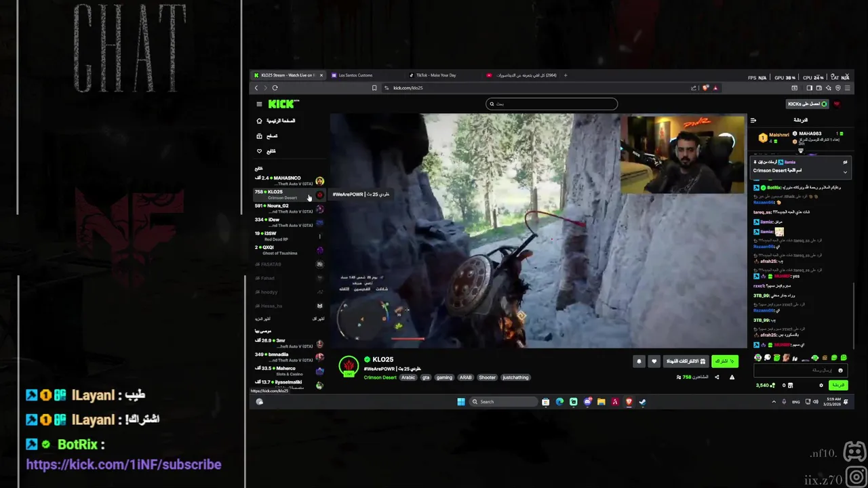Open Following in Kick sidebar
The height and width of the screenshot is (488, 868).
coord(266,151)
